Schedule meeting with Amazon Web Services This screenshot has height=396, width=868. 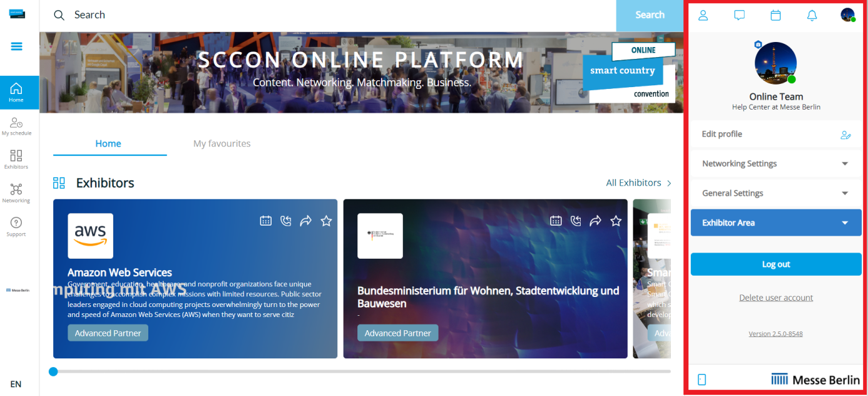[265, 221]
